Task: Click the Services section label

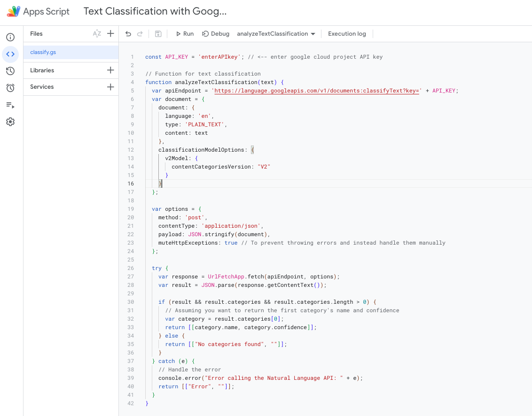Action: point(42,87)
